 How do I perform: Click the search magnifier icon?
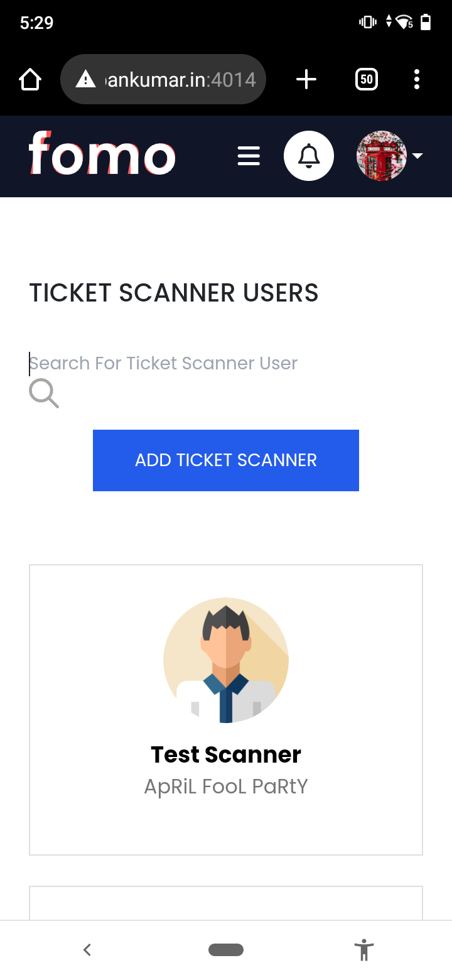pyautogui.click(x=44, y=394)
